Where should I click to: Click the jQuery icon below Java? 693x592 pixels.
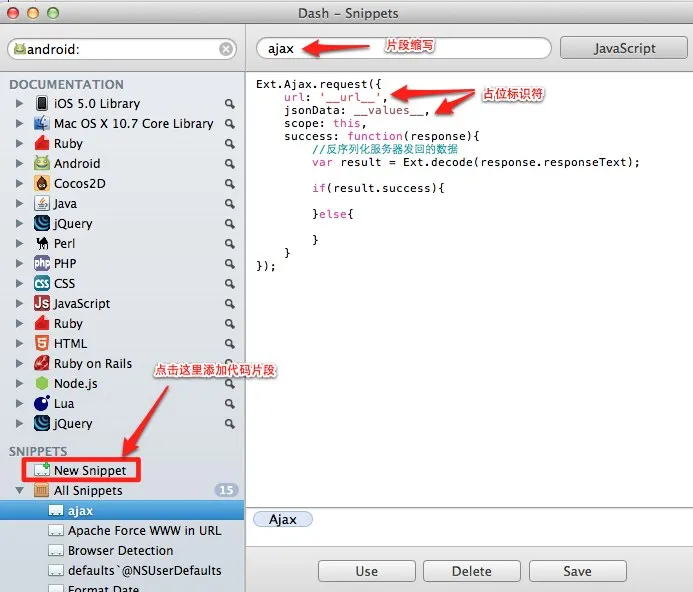pos(42,223)
